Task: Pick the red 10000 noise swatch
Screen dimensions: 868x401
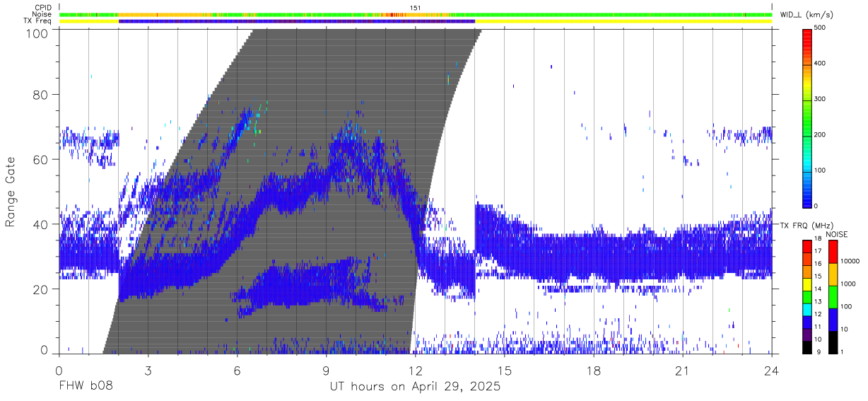Action: click(x=833, y=252)
